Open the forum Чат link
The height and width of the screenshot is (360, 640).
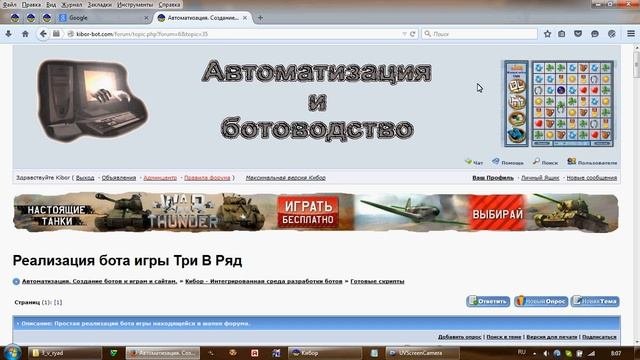474,162
